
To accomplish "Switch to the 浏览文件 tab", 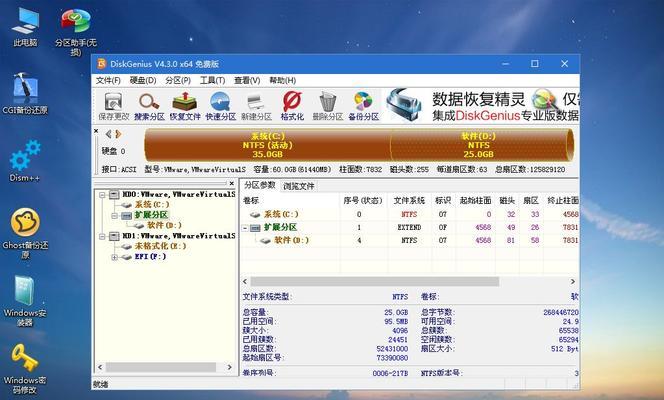I will point(299,186).
